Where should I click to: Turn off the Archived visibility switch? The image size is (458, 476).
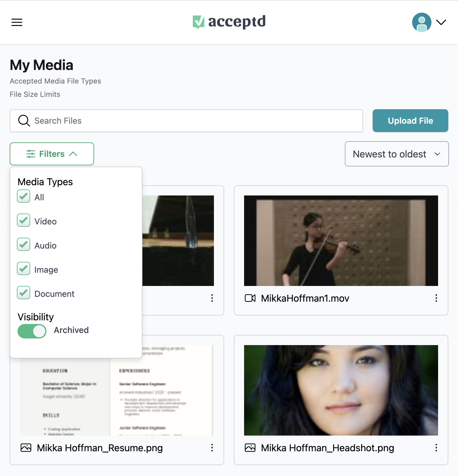coord(32,331)
